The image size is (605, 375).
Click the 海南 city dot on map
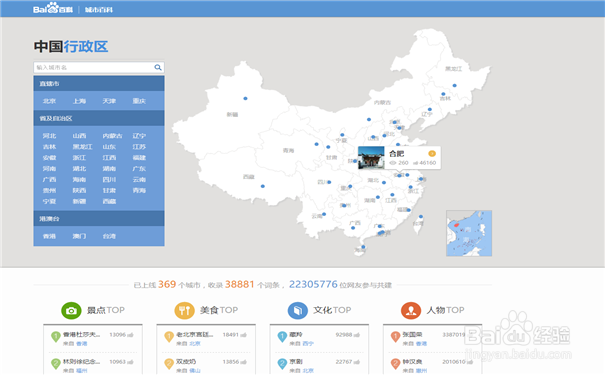363,247
